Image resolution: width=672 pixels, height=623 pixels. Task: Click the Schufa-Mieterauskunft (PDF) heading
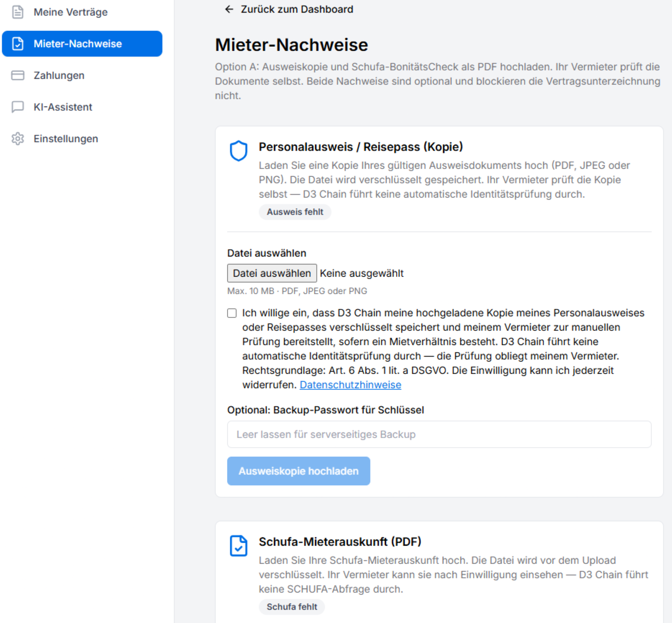[x=340, y=542]
